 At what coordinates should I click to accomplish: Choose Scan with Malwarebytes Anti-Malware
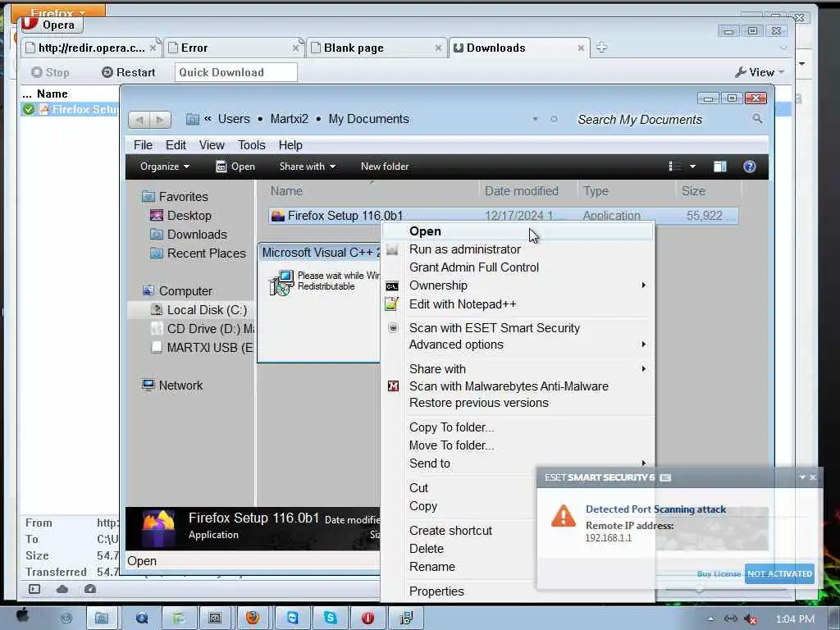coord(518,386)
